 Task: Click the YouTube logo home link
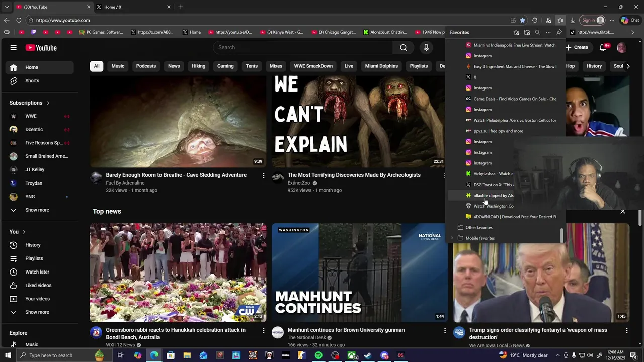[41, 48]
